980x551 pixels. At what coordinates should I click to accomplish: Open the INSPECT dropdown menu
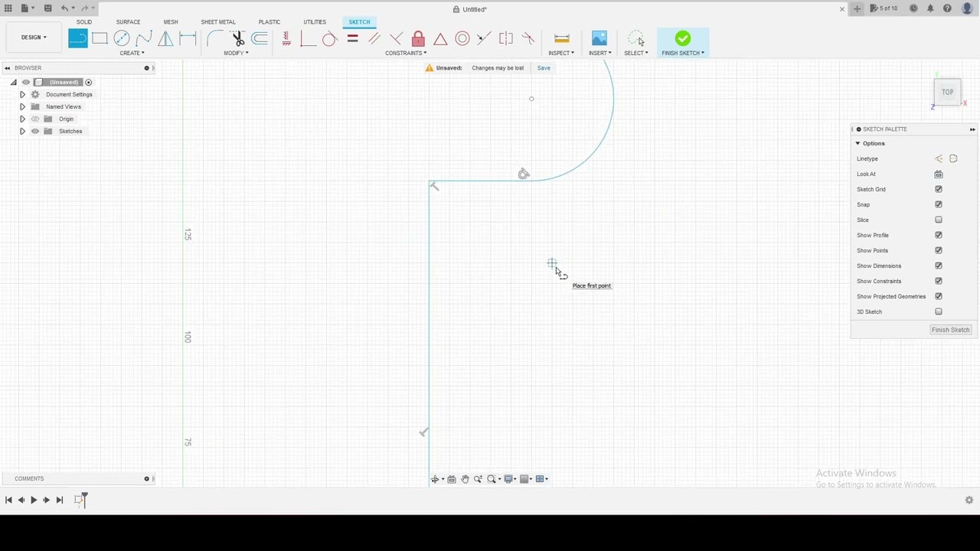click(x=561, y=53)
